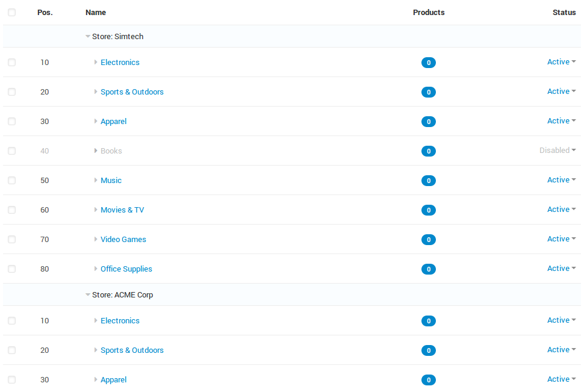Mark the Video Games row checkbox
This screenshot has height=392, width=587.
12,239
